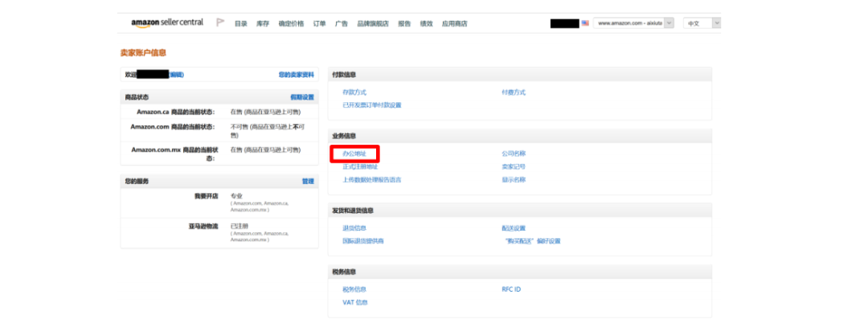Open the 确定价格 menu
Screen dimensions: 868x328
point(291,24)
